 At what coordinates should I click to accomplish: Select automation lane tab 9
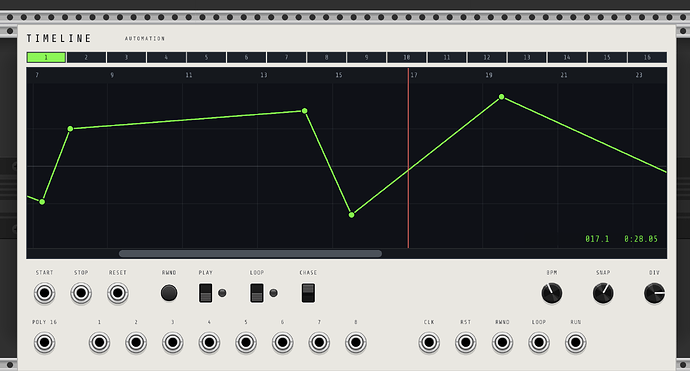click(x=367, y=57)
